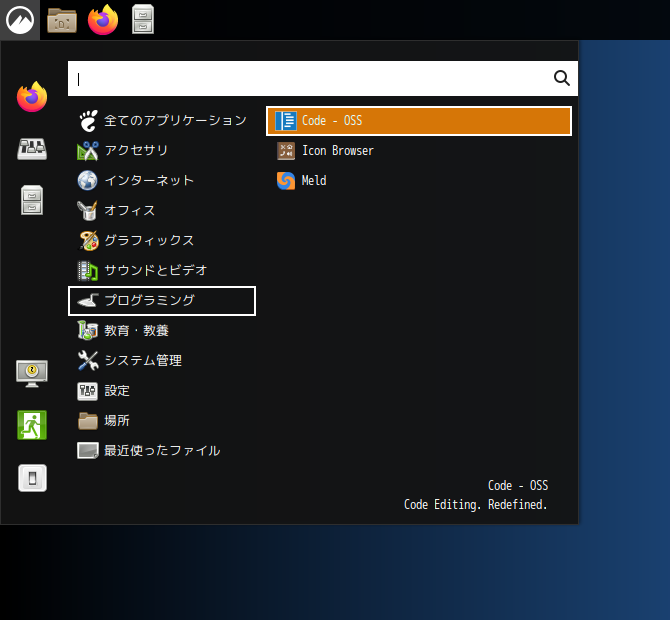Viewport: 670px width, 620px height.
Task: Click the programming trowel icon
Action: click(x=88, y=301)
